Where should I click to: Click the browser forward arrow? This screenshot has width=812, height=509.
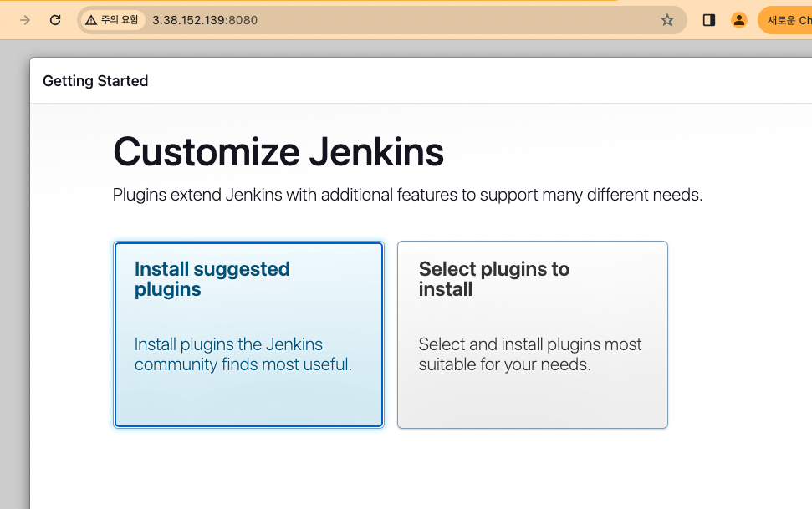point(24,20)
